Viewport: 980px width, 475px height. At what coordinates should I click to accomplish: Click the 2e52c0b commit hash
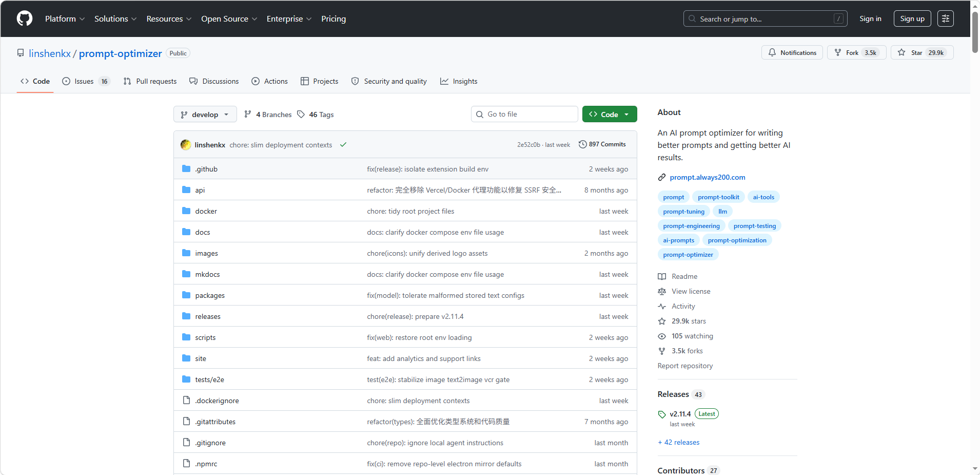(528, 145)
